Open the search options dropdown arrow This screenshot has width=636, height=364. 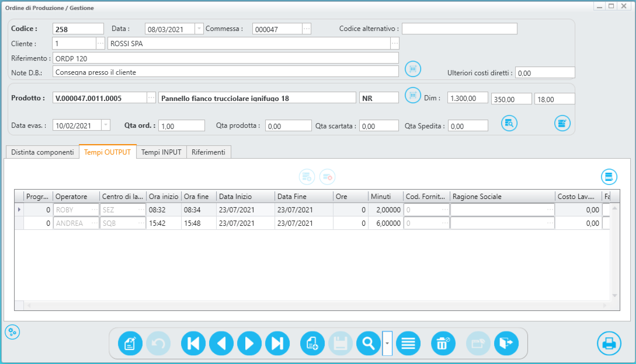coord(387,344)
